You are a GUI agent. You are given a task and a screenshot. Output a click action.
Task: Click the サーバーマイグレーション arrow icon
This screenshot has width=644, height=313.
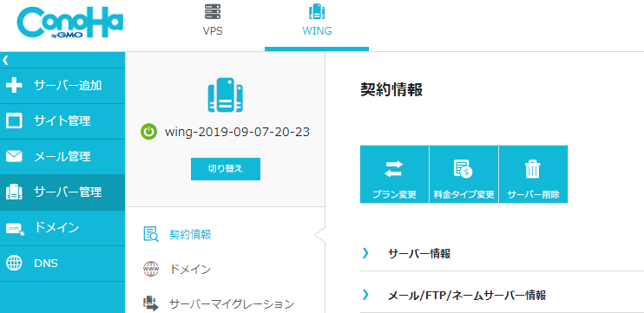151,304
